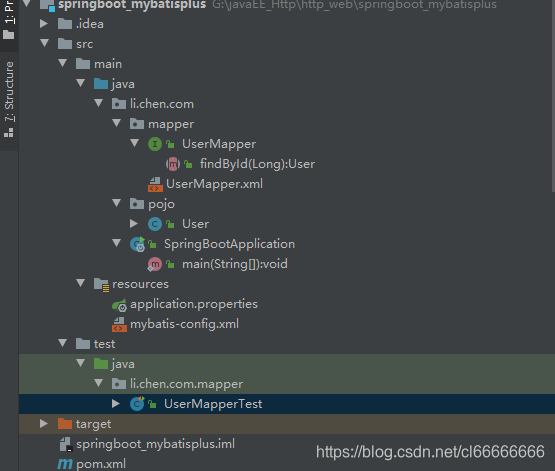Click the mybatis-config.xml file icon
This screenshot has width=555, height=471.
(119, 324)
